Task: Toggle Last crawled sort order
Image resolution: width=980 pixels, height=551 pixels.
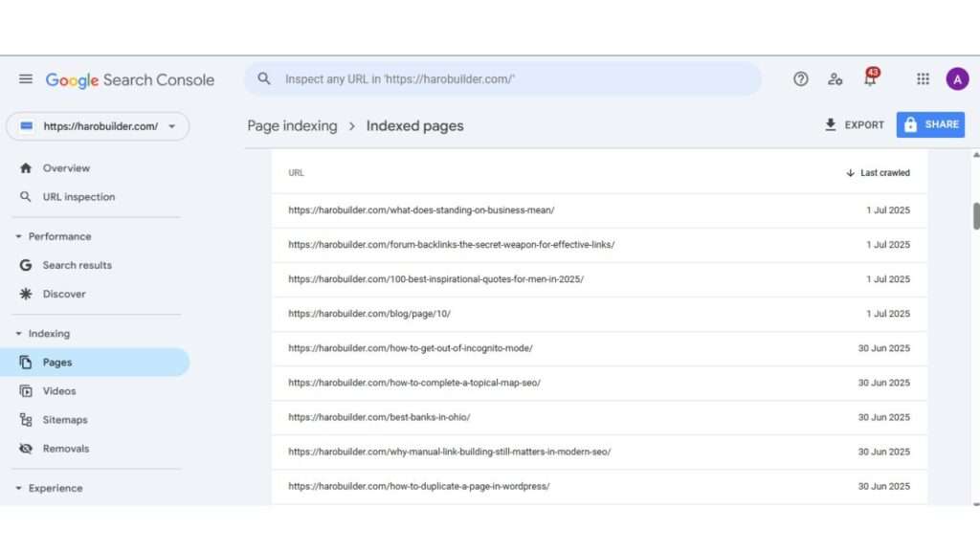Action: tap(878, 172)
